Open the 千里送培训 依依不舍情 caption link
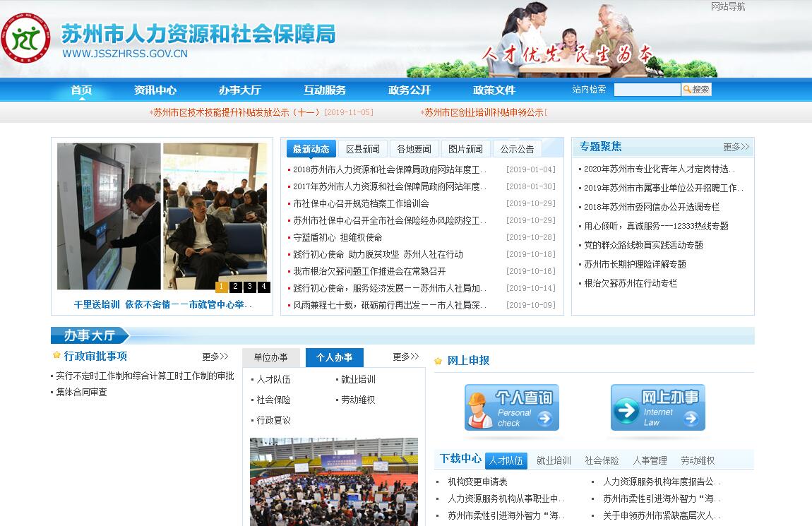The height and width of the screenshot is (526, 812). click(x=162, y=304)
